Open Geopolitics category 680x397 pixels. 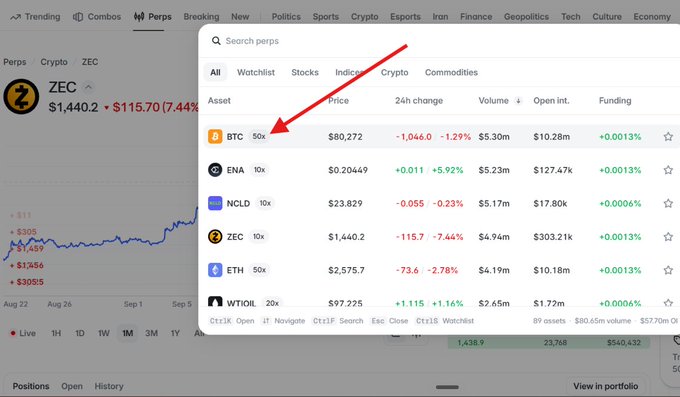[x=526, y=17]
